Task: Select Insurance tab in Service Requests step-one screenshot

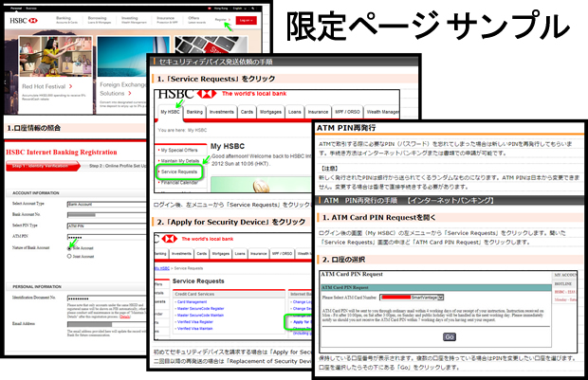Action: (318, 112)
